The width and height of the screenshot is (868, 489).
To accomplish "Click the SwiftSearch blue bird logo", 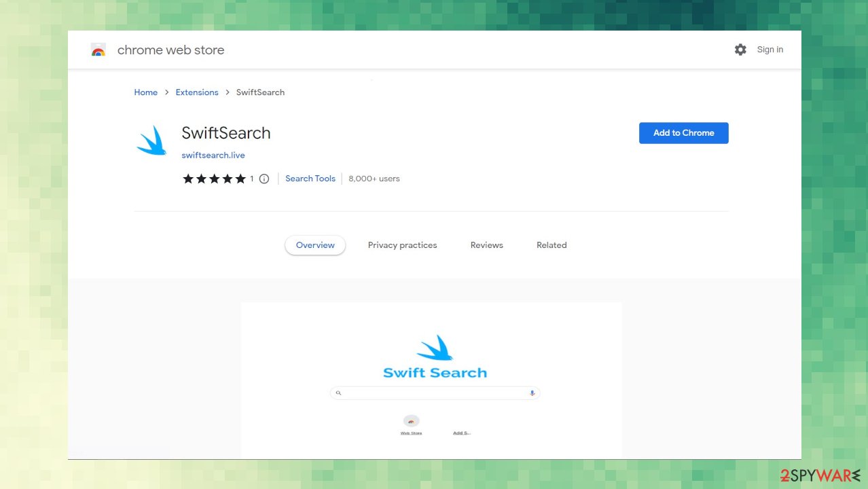I will pyautogui.click(x=151, y=140).
